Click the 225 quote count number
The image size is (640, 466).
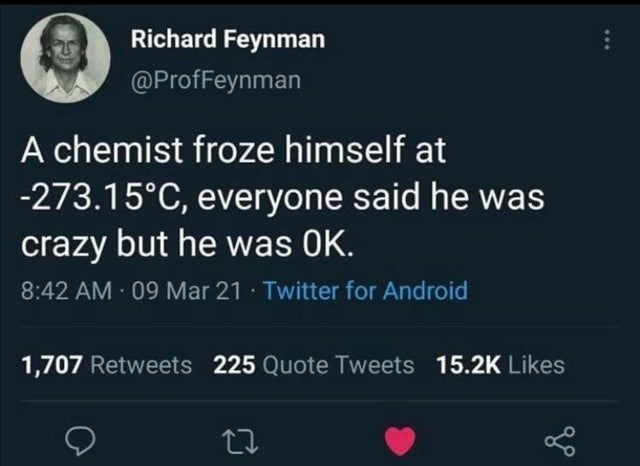click(235, 365)
